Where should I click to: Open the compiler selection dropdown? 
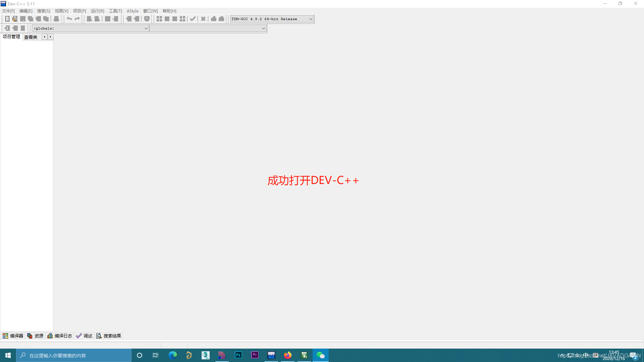(x=310, y=19)
